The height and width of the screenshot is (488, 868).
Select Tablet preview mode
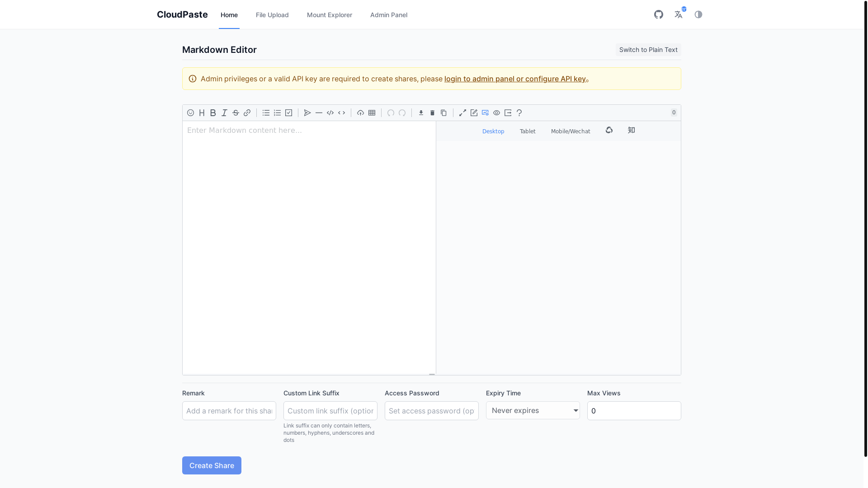click(528, 131)
